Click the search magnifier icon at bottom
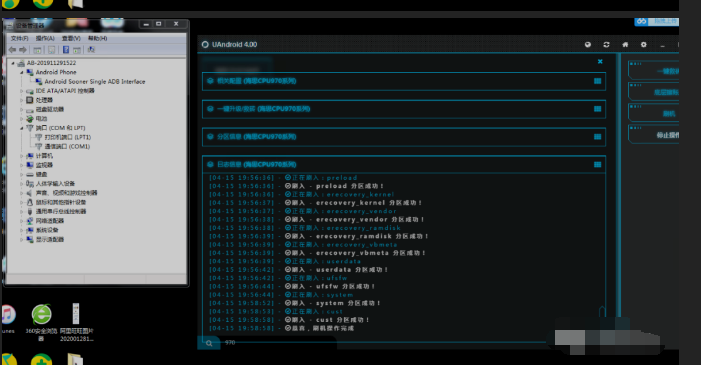 (209, 343)
